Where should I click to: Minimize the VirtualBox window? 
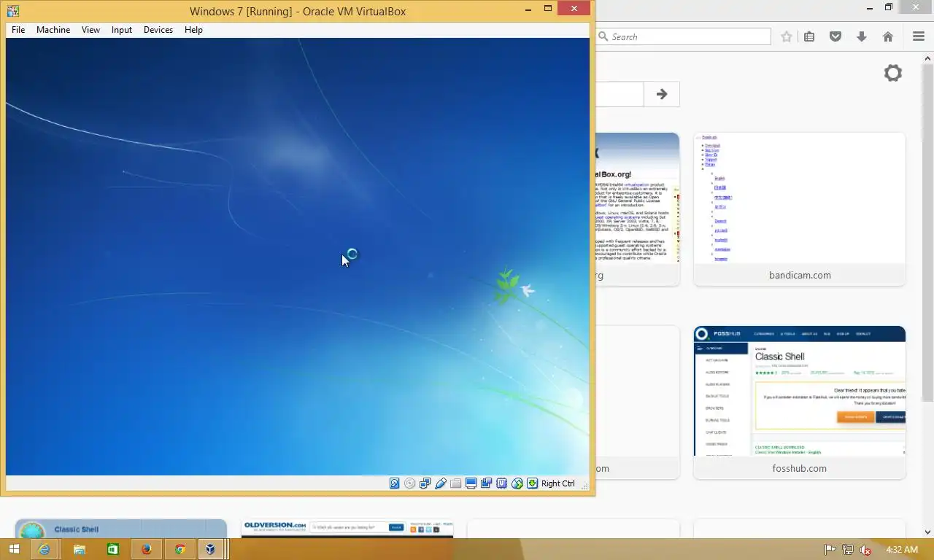coord(528,9)
